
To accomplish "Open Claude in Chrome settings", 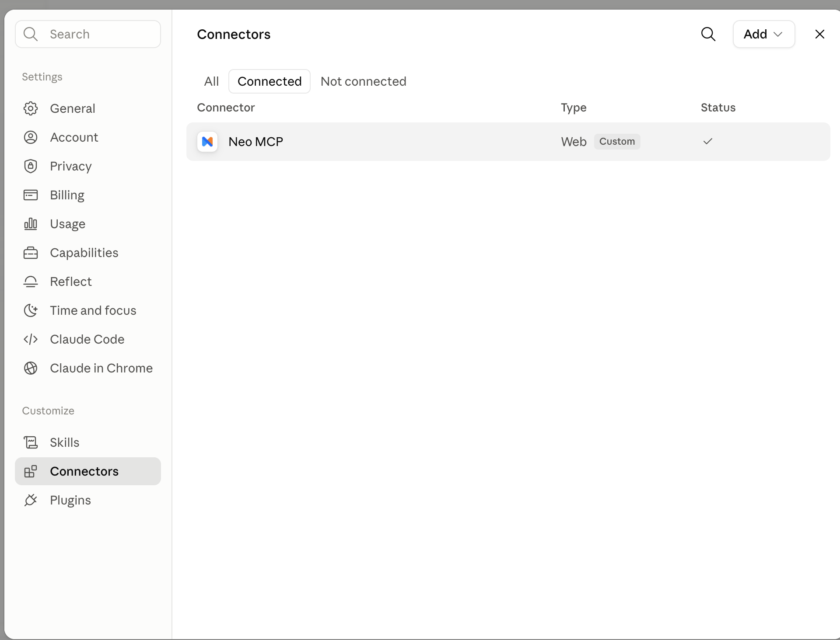I will [x=88, y=368].
